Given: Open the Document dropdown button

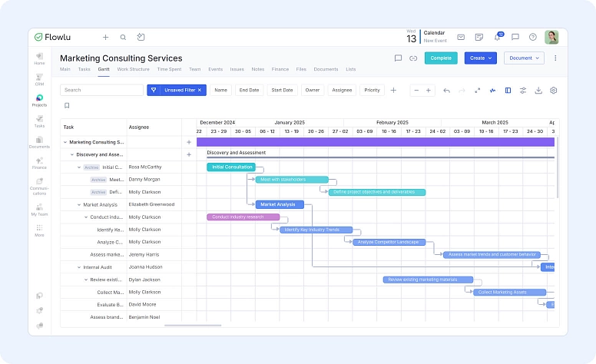Looking at the screenshot, I should (x=524, y=58).
